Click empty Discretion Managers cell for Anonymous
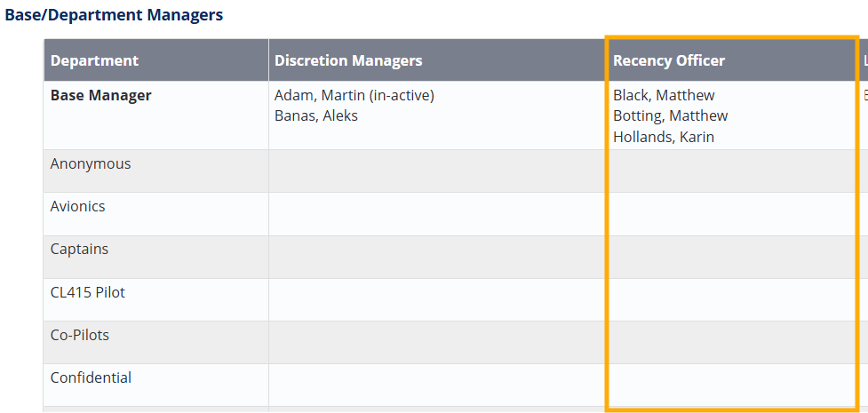 pos(437,171)
